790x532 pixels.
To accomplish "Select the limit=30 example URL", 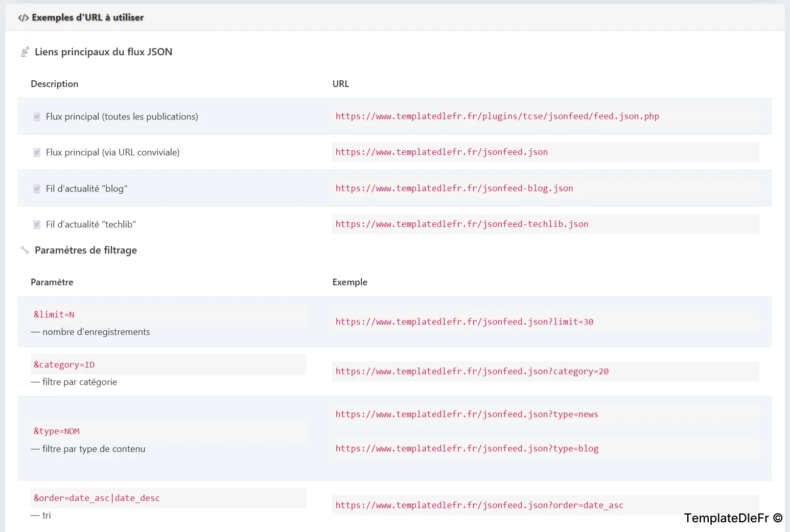I will pos(464,321).
